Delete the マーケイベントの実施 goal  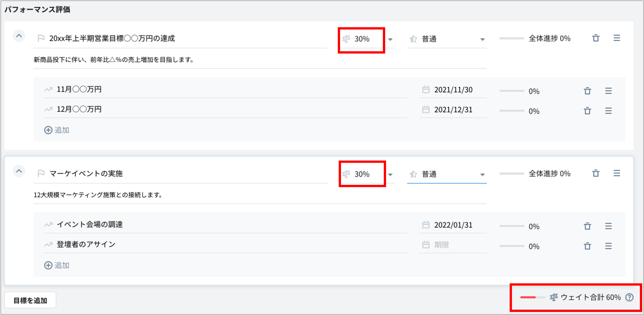pyautogui.click(x=596, y=173)
